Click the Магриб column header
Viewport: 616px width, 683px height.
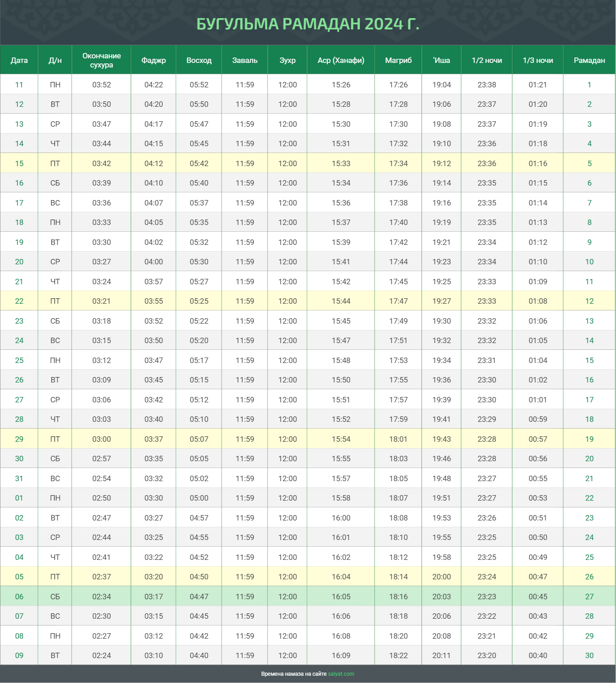(398, 60)
